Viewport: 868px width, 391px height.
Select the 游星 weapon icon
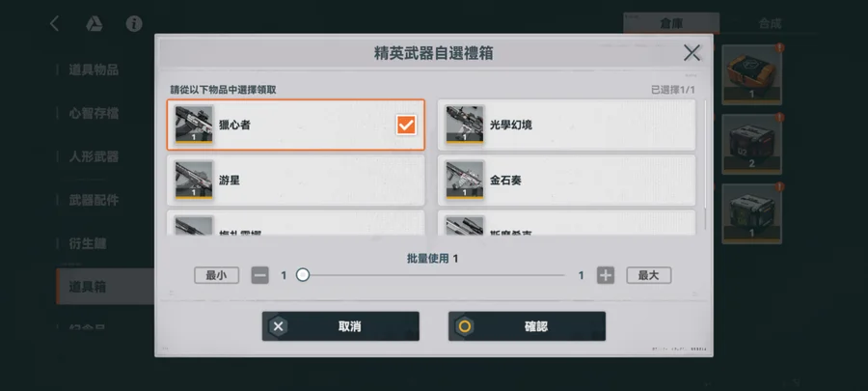194,180
